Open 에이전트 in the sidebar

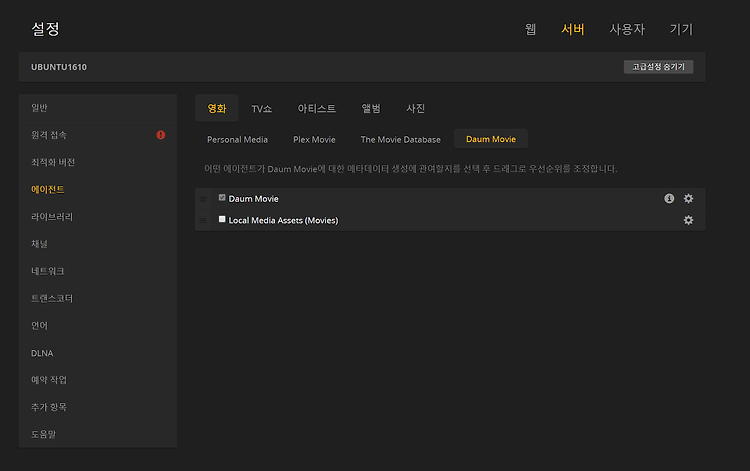98,189
